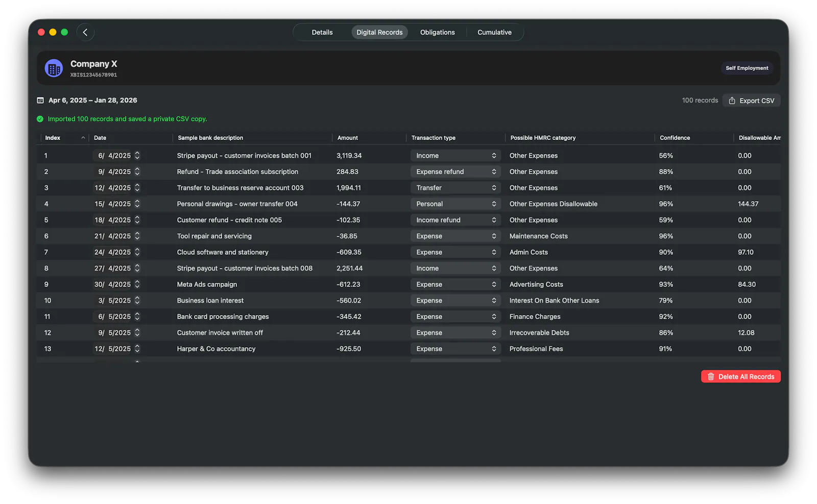Open type dropdown for batch 008 row
The height and width of the screenshot is (504, 817).
pos(455,268)
